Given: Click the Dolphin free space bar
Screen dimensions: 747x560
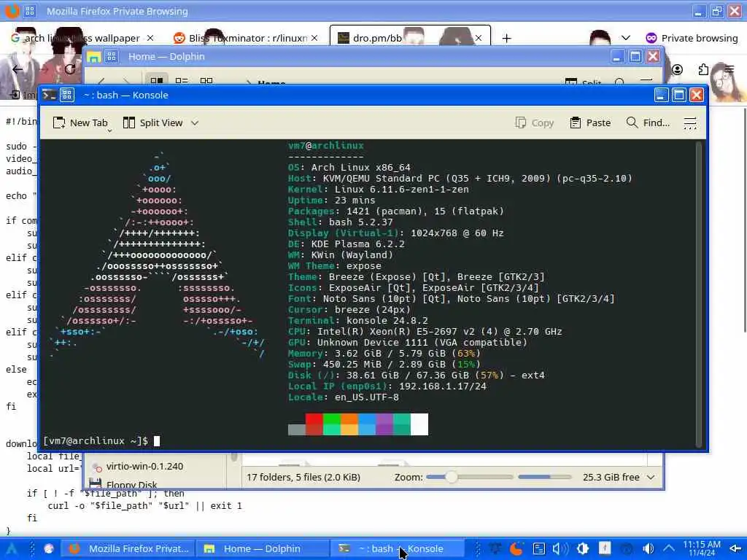Looking at the screenshot, I should pyautogui.click(x=544, y=477).
